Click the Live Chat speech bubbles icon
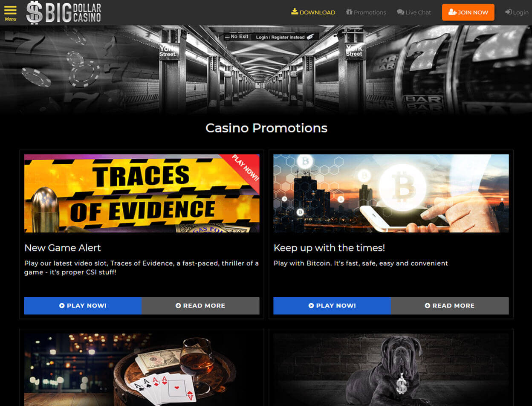 400,12
